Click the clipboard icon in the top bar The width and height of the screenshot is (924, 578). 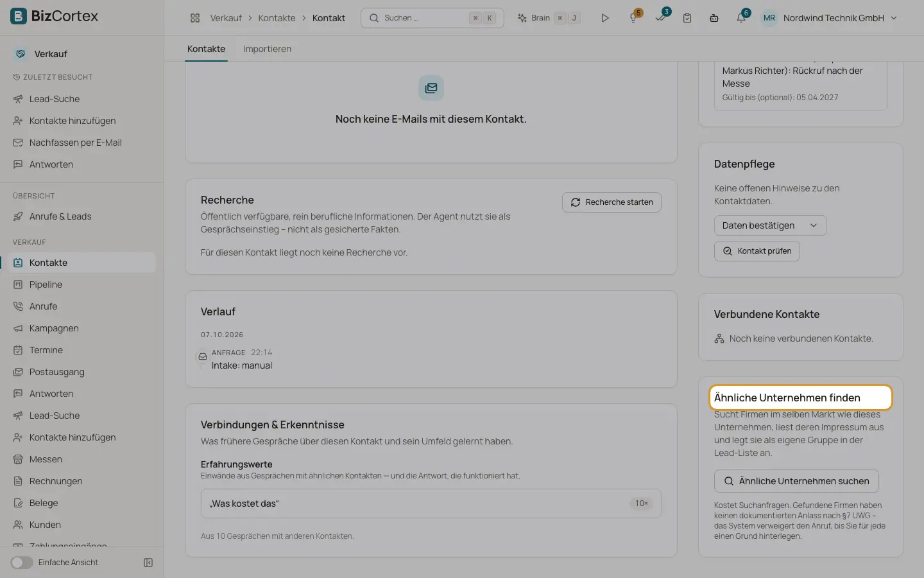(x=687, y=18)
